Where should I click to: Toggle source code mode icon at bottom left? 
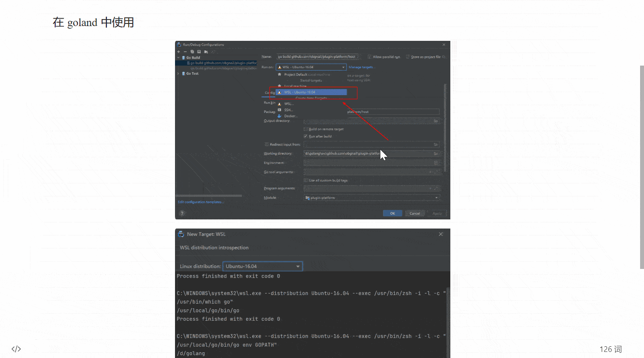pyautogui.click(x=16, y=349)
